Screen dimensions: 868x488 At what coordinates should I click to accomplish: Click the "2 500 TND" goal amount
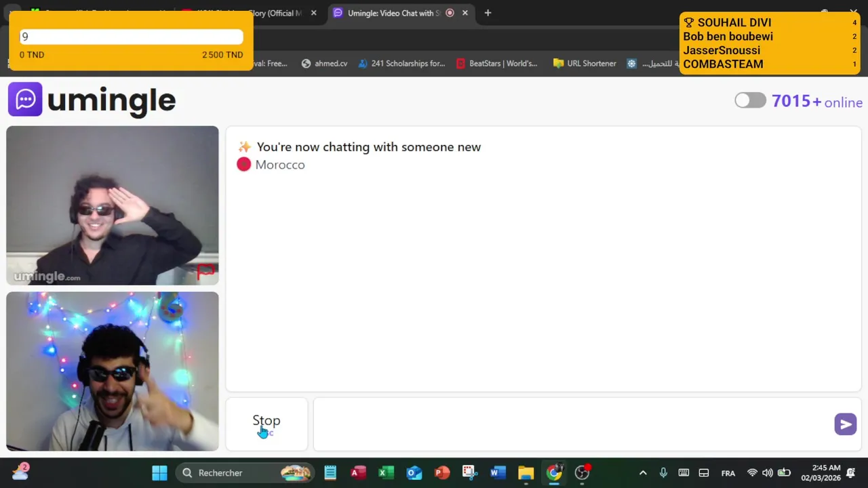click(x=222, y=55)
